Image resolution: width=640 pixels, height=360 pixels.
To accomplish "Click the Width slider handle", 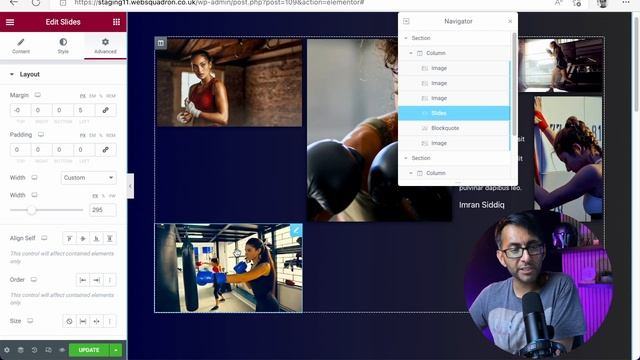I will pos(31,210).
